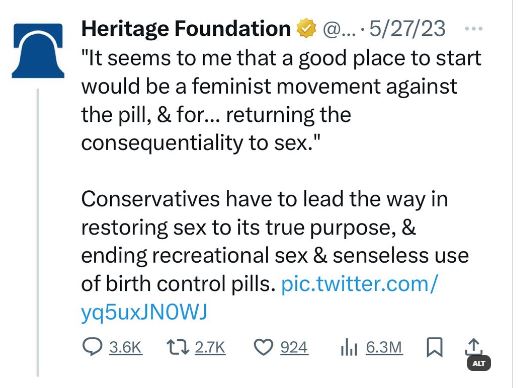
Task: Follow the pic.twitter.com/yq5uxJN0WJ link
Action: click(259, 298)
